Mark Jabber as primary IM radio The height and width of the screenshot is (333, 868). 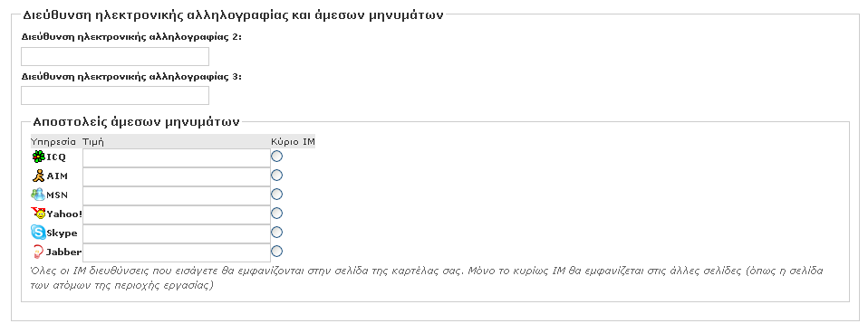click(x=276, y=252)
